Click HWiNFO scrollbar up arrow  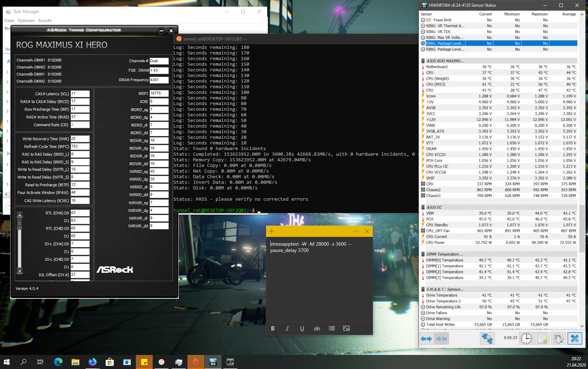582,14
